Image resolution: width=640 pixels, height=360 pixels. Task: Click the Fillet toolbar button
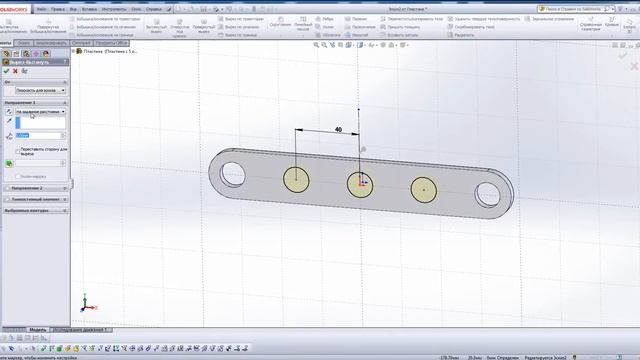pyautogui.click(x=280, y=22)
